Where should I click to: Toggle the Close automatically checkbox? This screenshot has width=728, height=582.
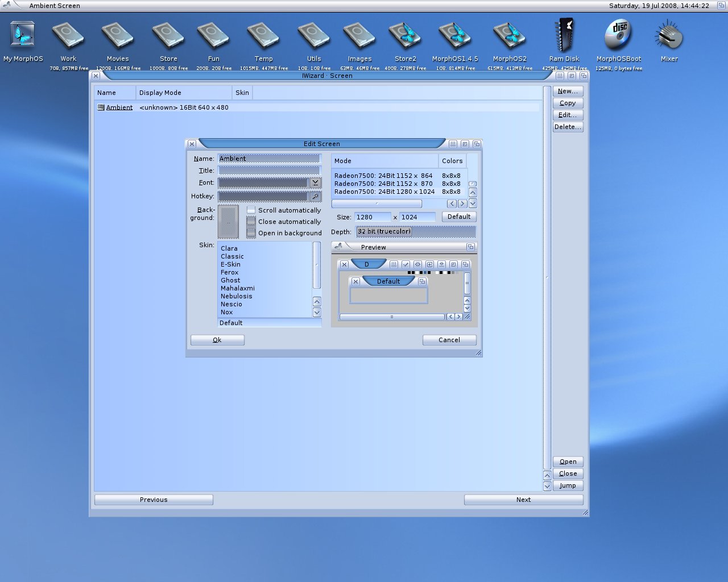click(251, 222)
